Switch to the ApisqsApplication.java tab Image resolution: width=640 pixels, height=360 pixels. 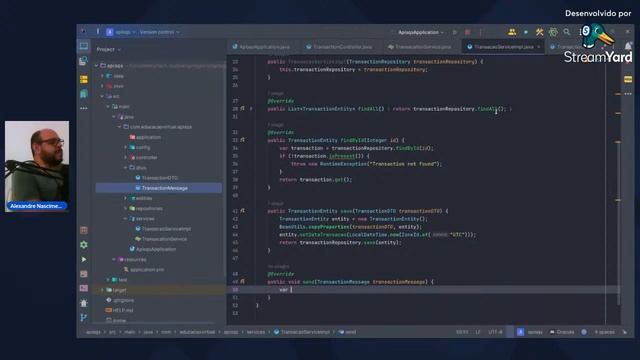pyautogui.click(x=262, y=47)
